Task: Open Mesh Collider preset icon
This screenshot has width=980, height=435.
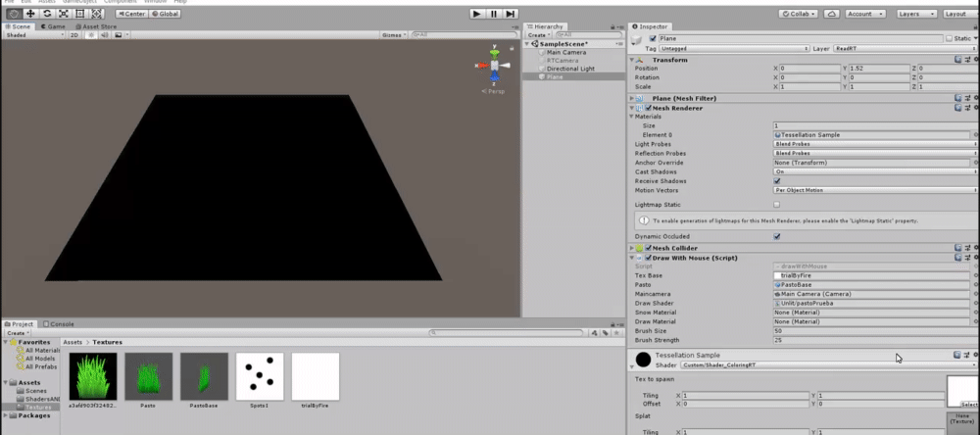Action: pos(967,248)
